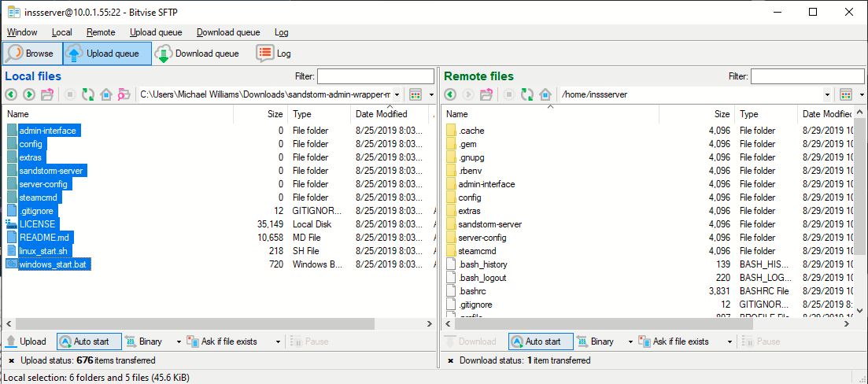Open Remote files view options grid icon
Screen dimensions: 868x384
pyautogui.click(x=845, y=94)
